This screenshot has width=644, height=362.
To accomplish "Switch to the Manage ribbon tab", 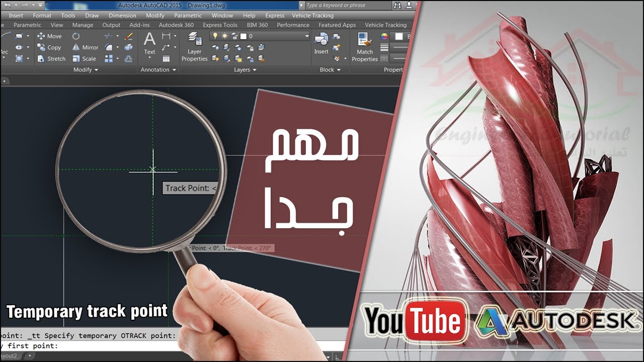I will click(x=83, y=25).
